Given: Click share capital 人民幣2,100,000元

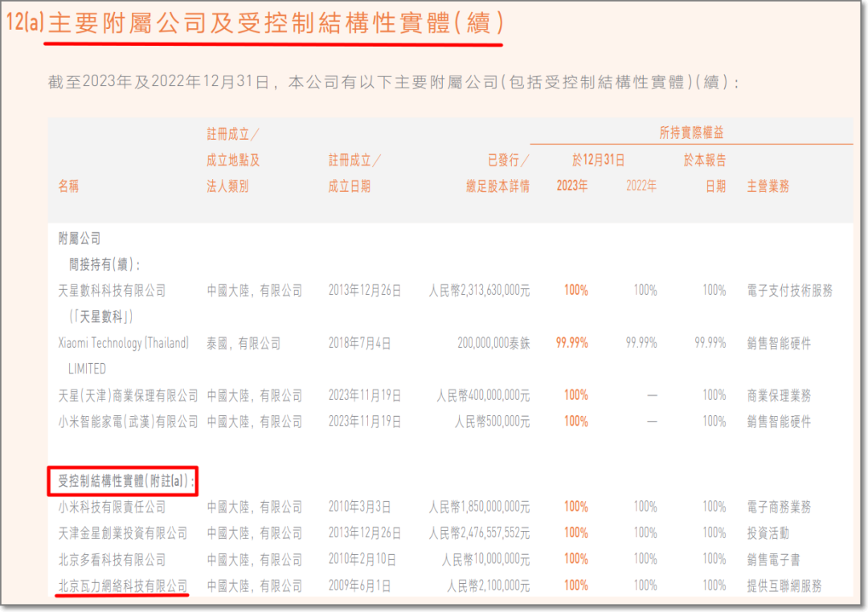Looking at the screenshot, I should pos(489,586).
